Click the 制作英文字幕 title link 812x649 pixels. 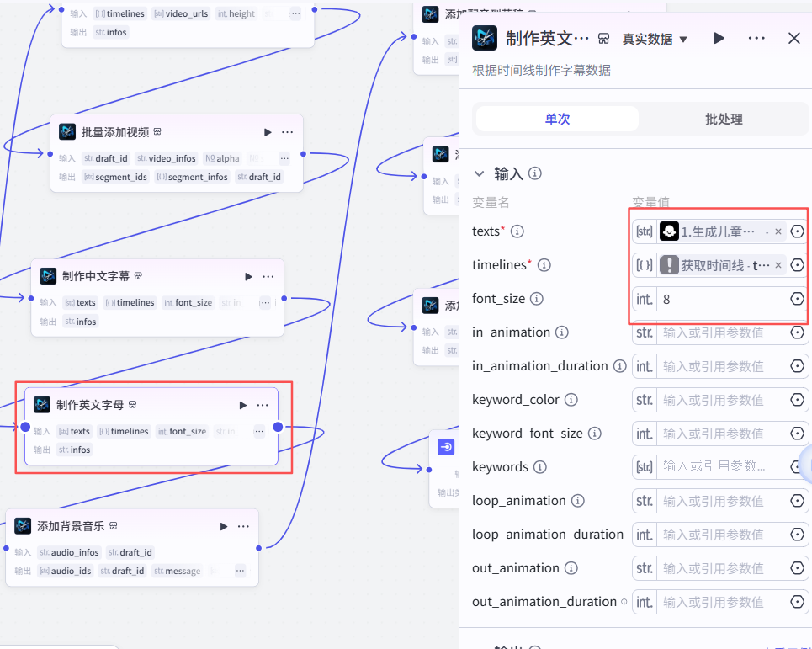pyautogui.click(x=543, y=38)
